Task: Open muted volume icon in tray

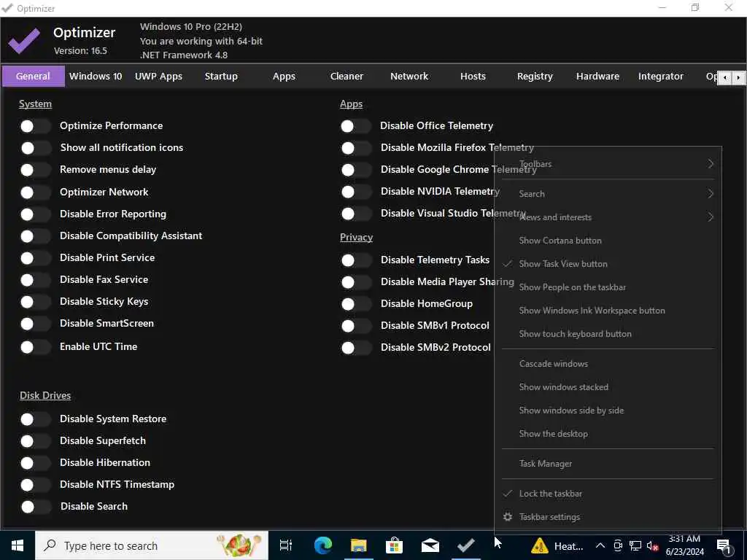Action: point(653,546)
